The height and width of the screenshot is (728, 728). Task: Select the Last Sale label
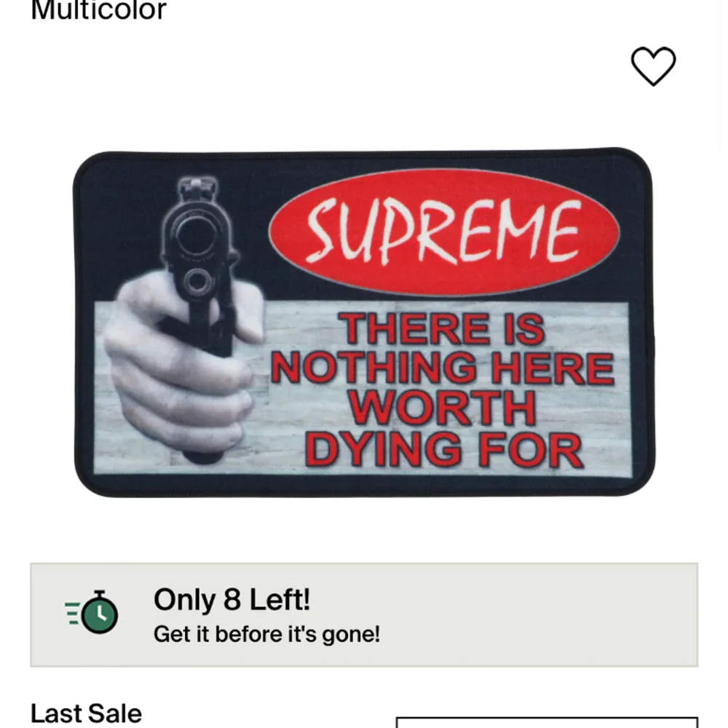point(86,713)
